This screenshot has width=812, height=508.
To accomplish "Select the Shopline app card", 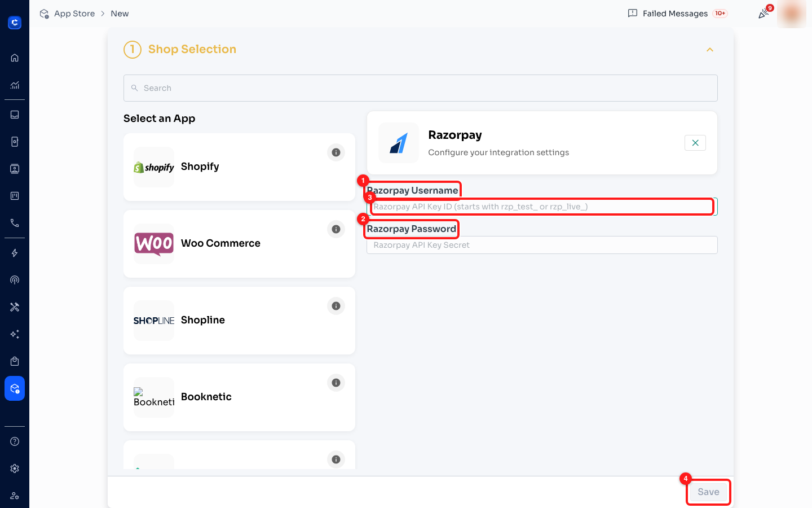I will pos(239,321).
